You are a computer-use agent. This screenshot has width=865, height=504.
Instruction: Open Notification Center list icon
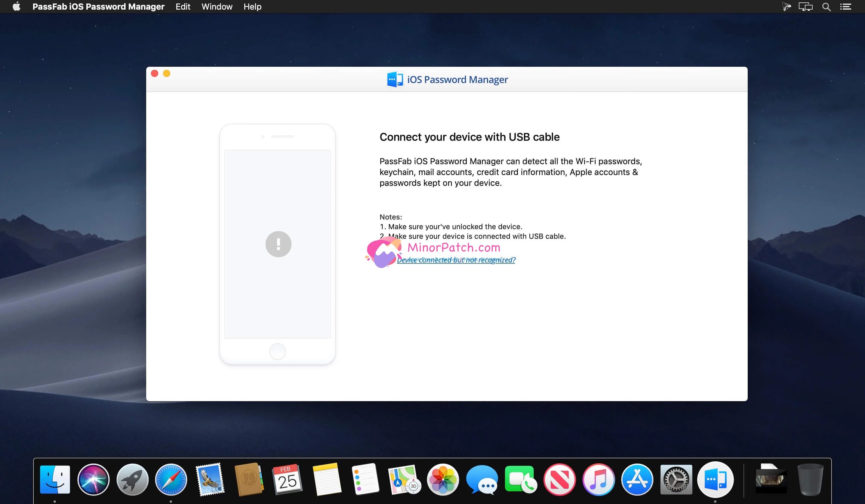tap(845, 7)
